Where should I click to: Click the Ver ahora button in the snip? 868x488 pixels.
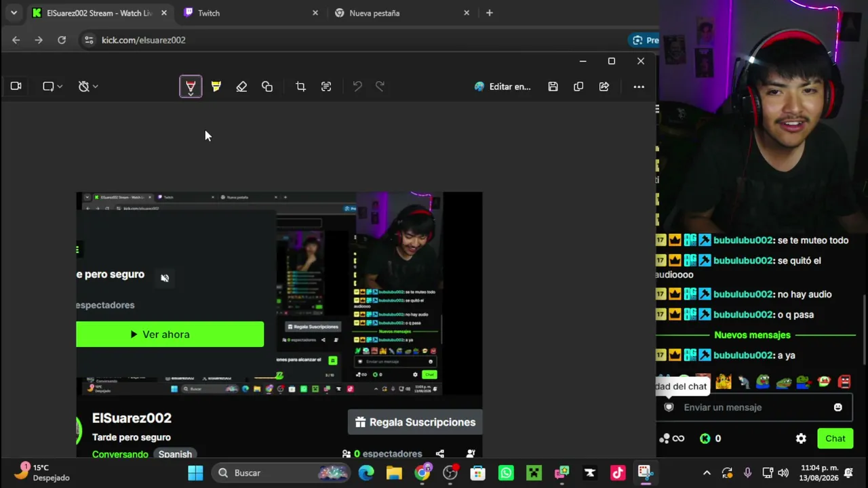point(170,334)
